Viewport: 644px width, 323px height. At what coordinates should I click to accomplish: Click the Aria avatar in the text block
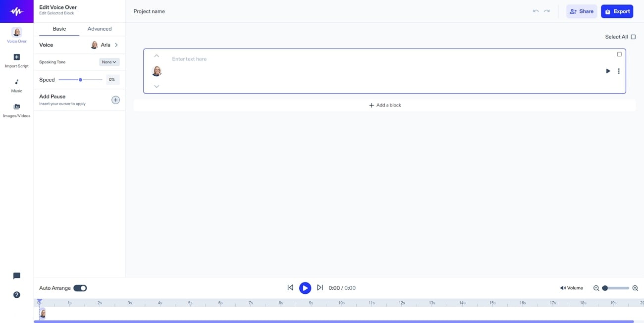[157, 71]
